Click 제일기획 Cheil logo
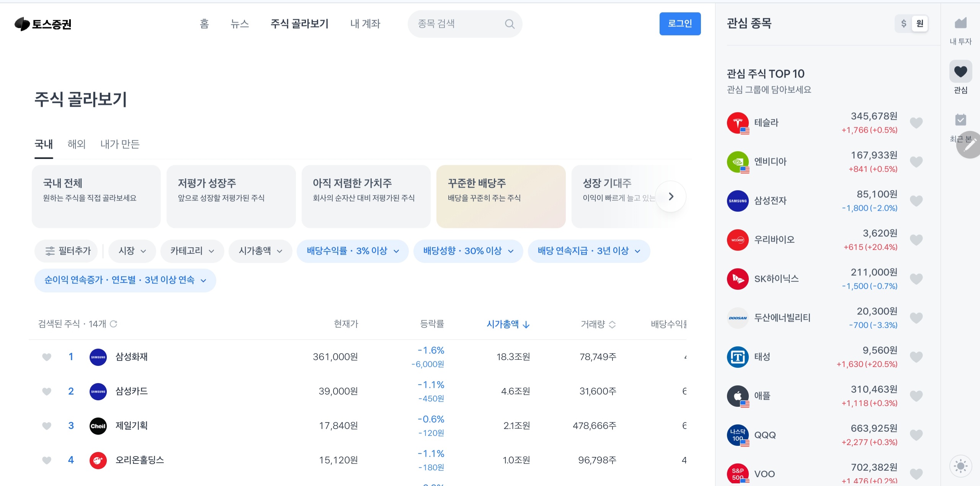Screen dimensions: 980x486 98,426
